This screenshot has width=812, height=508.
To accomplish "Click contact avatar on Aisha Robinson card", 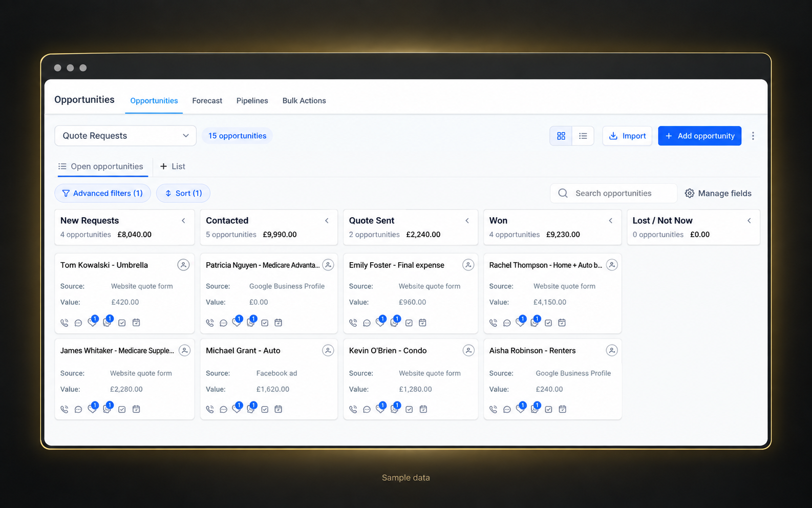I will 612,350.
